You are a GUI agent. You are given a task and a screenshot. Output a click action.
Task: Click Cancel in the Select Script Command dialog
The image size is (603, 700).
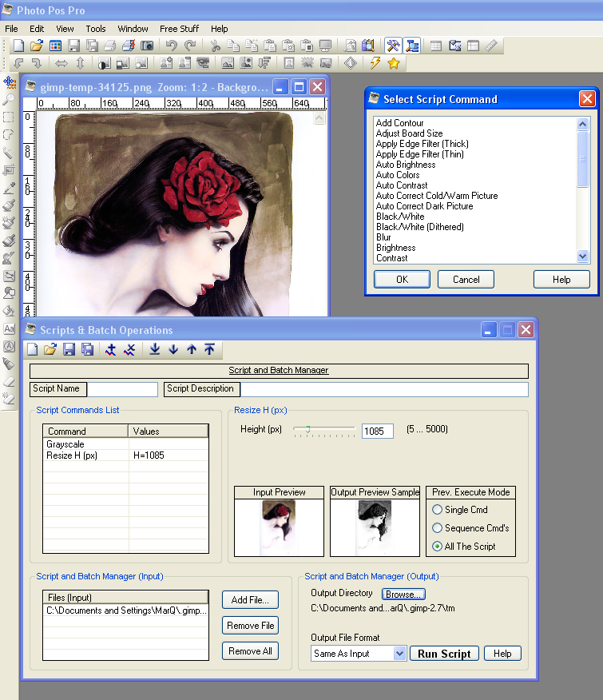click(x=466, y=280)
